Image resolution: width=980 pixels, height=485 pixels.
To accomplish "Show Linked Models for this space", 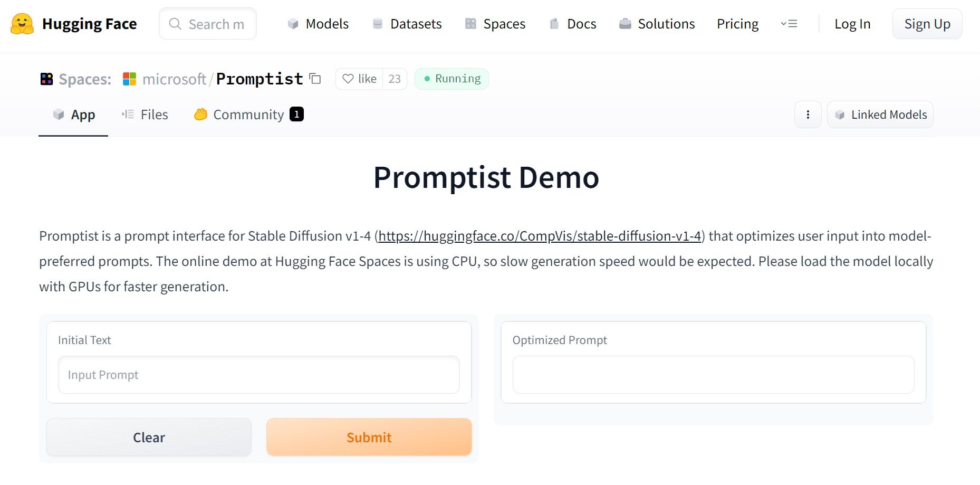I will point(879,115).
